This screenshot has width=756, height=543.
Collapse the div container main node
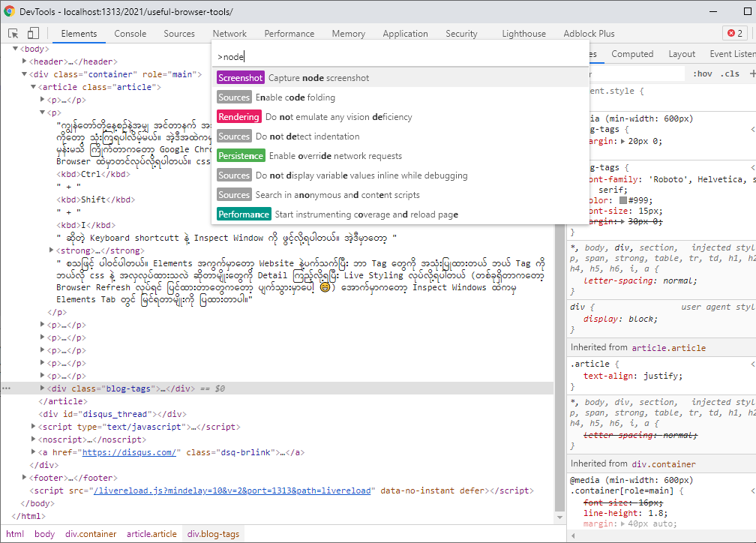point(24,74)
